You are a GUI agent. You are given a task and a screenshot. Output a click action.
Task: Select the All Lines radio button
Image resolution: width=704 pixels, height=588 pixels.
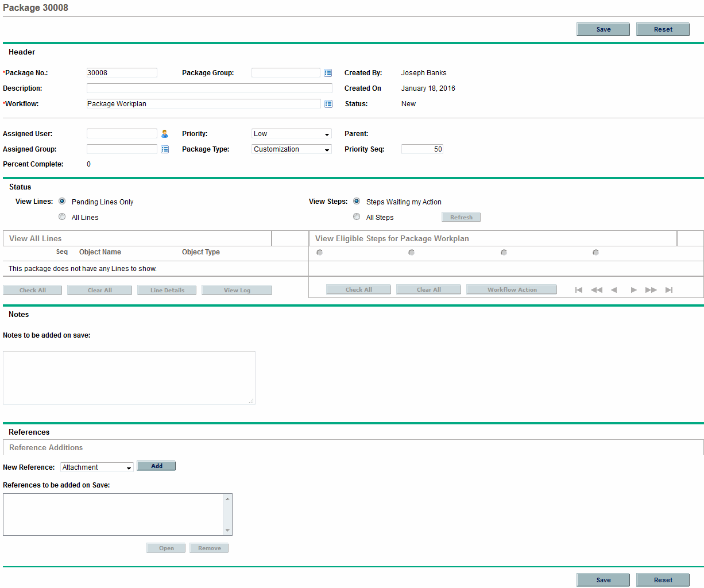click(62, 217)
